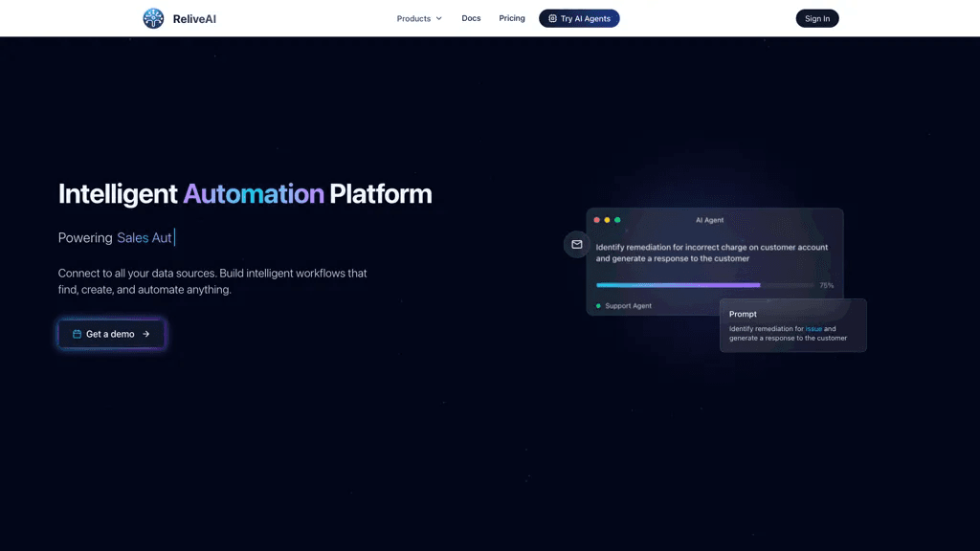Expand the Products dropdown chevron
The image size is (980, 551).
point(438,19)
